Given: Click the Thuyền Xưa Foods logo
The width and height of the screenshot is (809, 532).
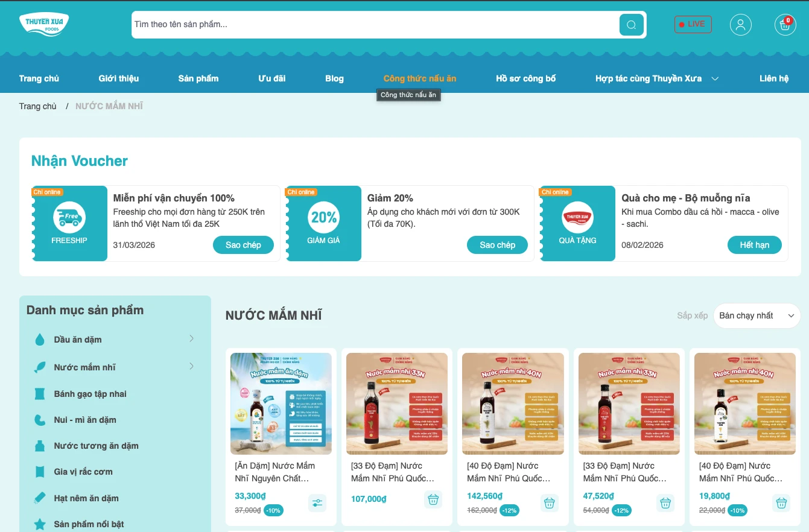Looking at the screenshot, I should (44, 25).
